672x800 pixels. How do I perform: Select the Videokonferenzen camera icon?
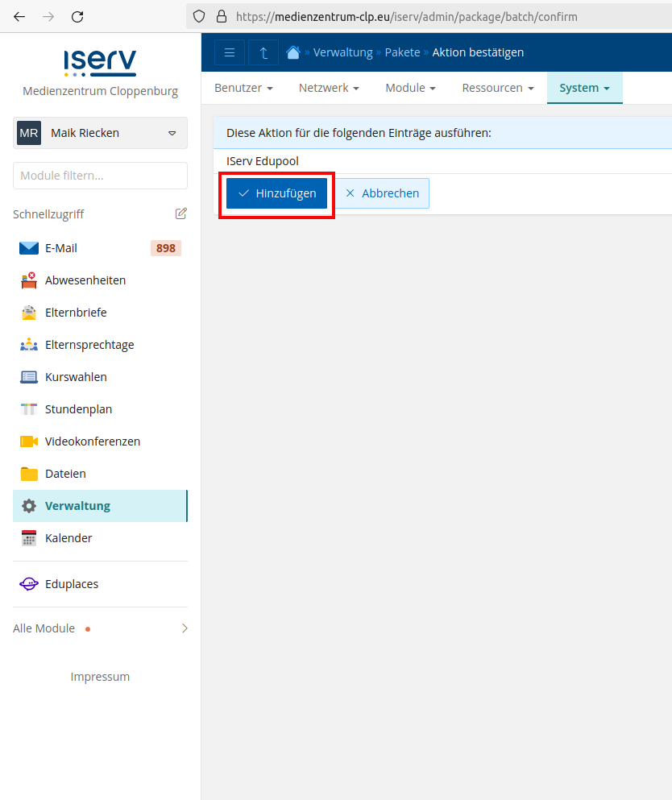point(29,441)
